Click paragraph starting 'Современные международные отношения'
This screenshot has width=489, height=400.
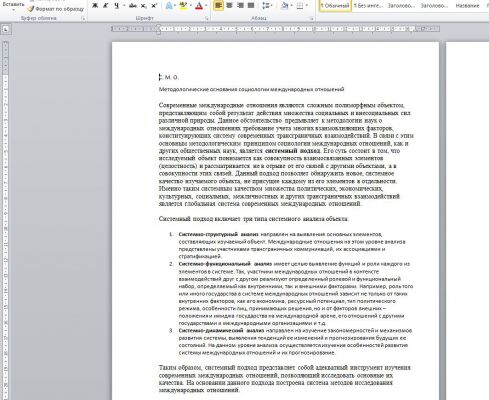tap(286, 154)
